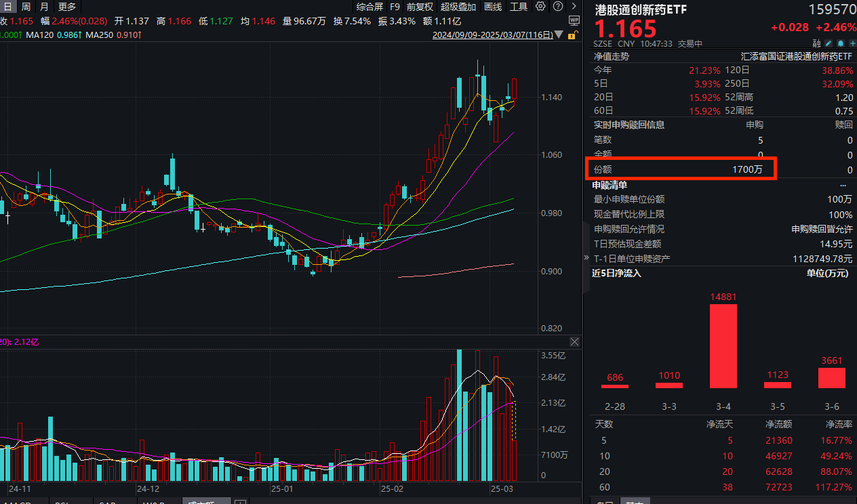Click the 融 margin trading indicator
The height and width of the screenshot is (504, 857).
[x=817, y=42]
